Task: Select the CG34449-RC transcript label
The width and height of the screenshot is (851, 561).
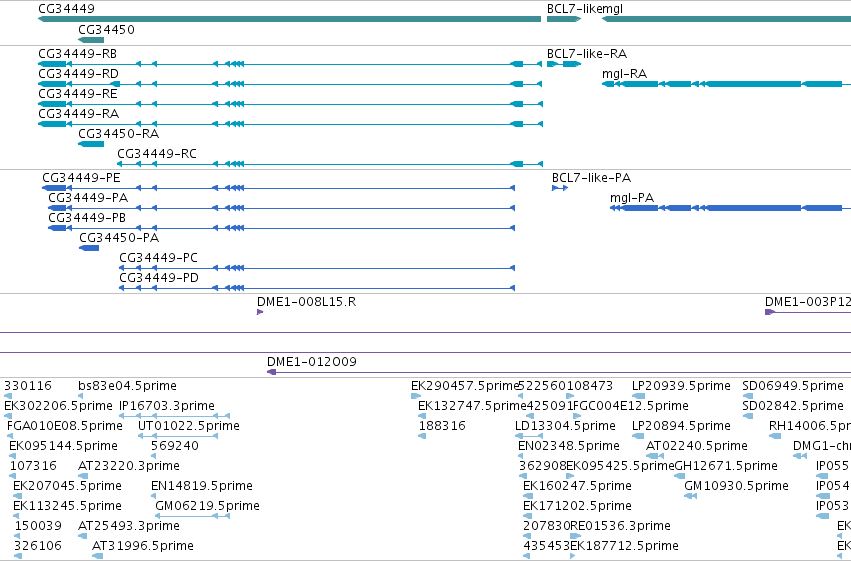Action: [157, 154]
